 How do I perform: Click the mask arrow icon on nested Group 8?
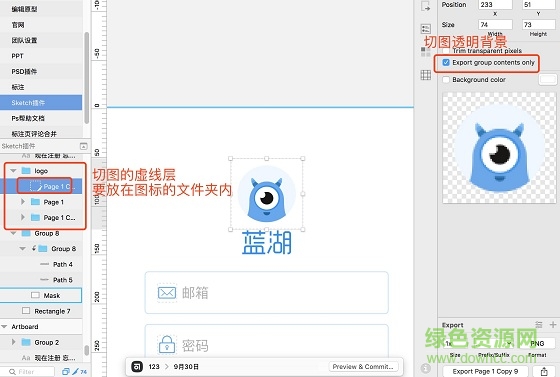[34, 248]
